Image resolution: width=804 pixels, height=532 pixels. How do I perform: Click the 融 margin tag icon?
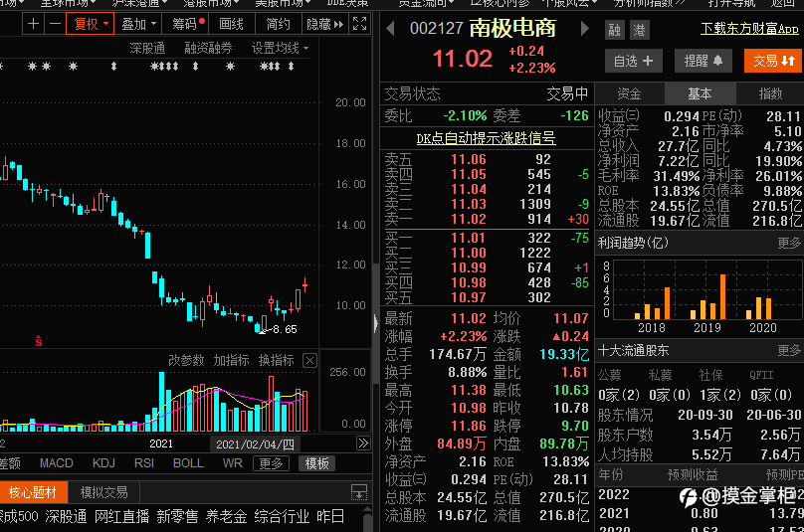[614, 30]
